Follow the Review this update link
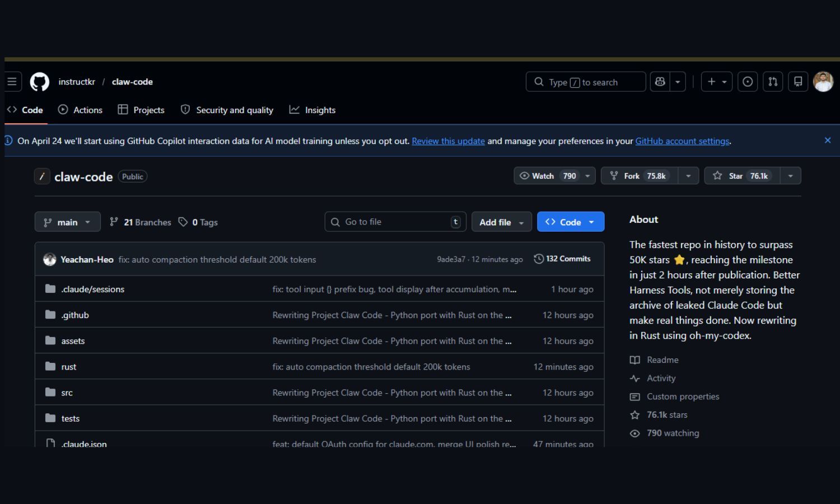This screenshot has width=840, height=504. click(448, 141)
